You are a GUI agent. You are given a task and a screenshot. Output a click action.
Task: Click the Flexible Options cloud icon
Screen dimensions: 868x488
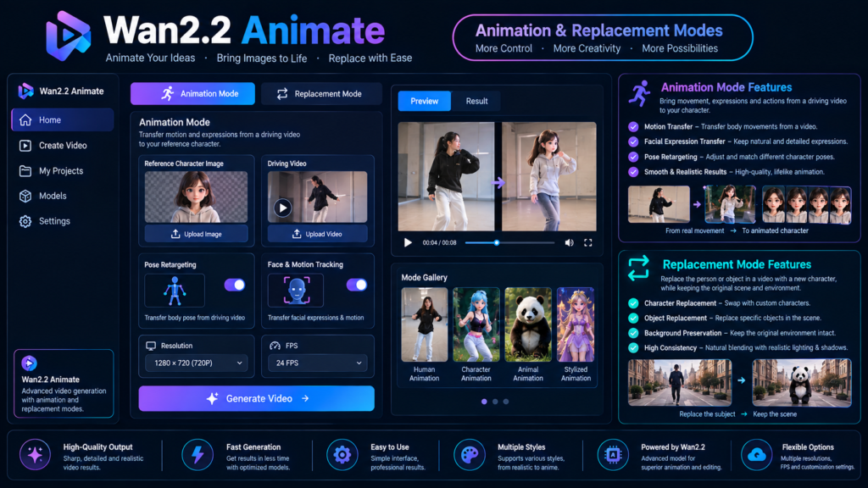click(756, 455)
